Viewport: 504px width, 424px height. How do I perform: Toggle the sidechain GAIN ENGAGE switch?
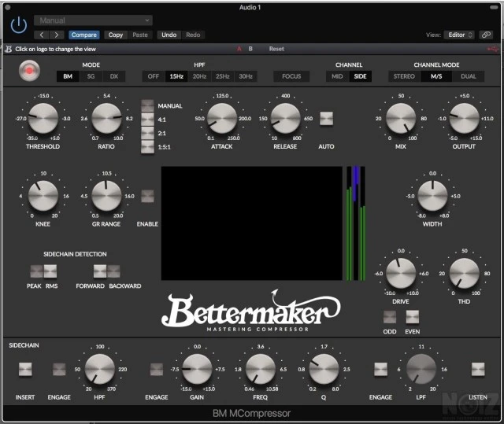157,370
